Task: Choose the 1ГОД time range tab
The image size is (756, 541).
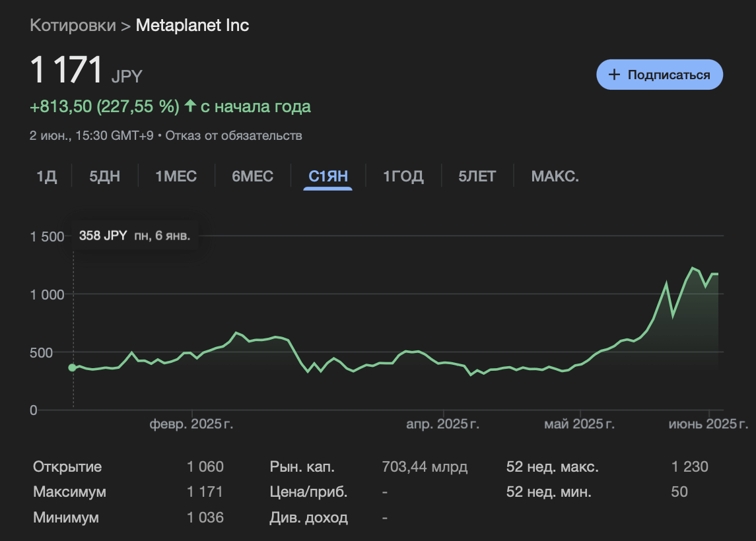Action: tap(403, 176)
